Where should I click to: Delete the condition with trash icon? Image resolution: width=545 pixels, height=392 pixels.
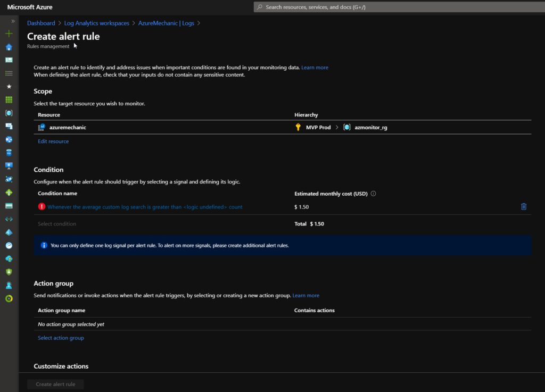(x=524, y=206)
